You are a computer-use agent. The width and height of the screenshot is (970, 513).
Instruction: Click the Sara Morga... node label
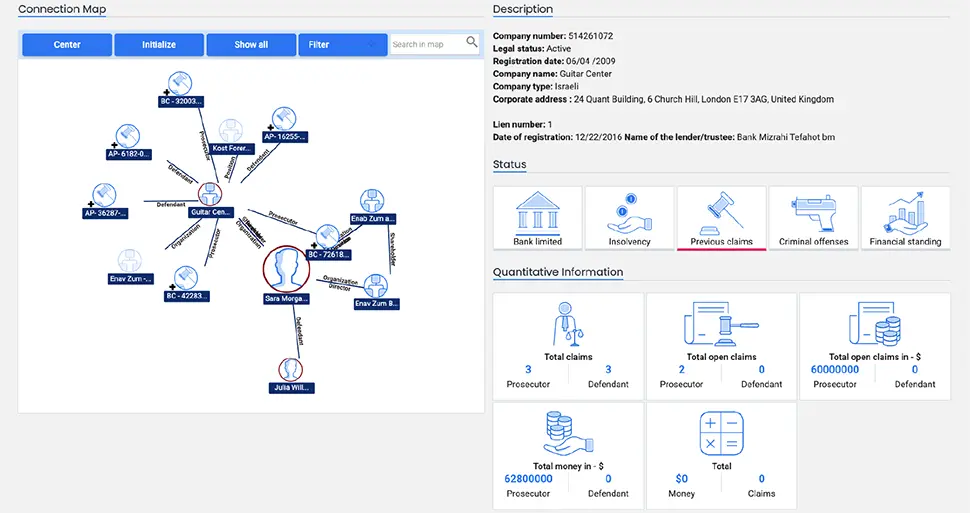pyautogui.click(x=286, y=299)
